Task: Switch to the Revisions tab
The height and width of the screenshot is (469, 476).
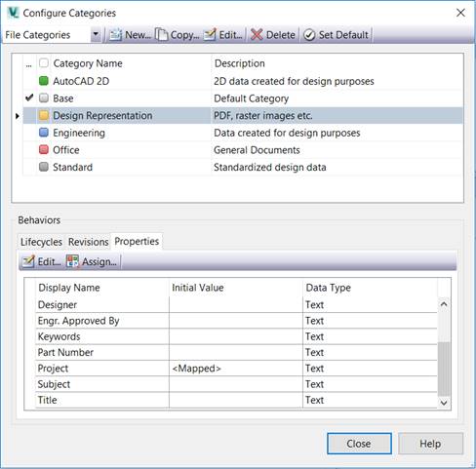Action: tap(88, 242)
